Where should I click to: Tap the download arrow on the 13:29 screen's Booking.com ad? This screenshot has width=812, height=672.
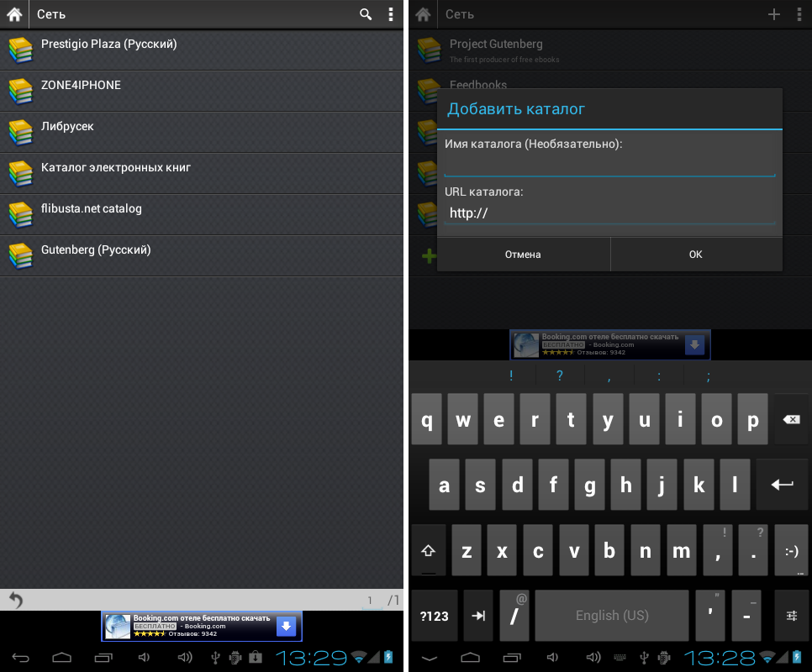286,626
